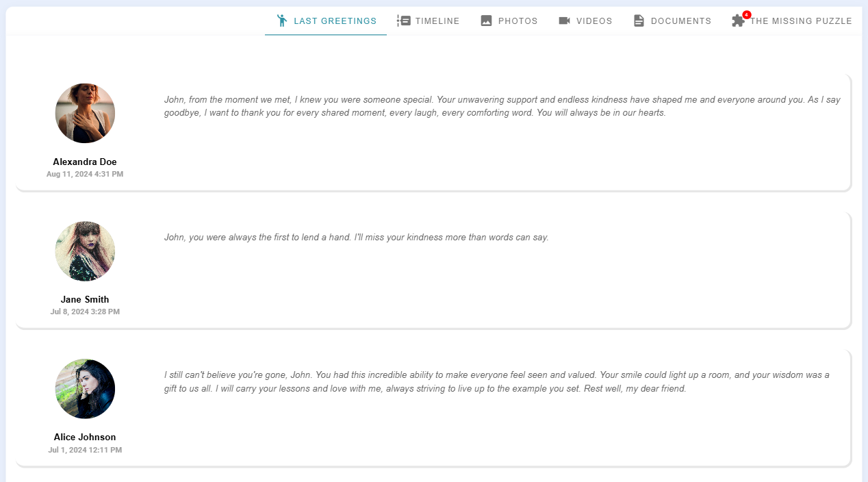Click the Timeline tab icon
Image resolution: width=868 pixels, height=482 pixels.
(404, 21)
